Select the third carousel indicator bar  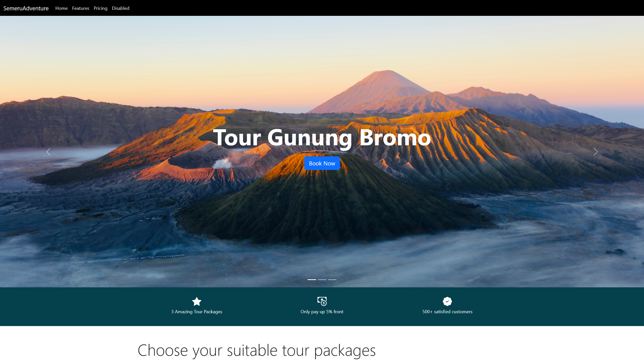(332, 279)
